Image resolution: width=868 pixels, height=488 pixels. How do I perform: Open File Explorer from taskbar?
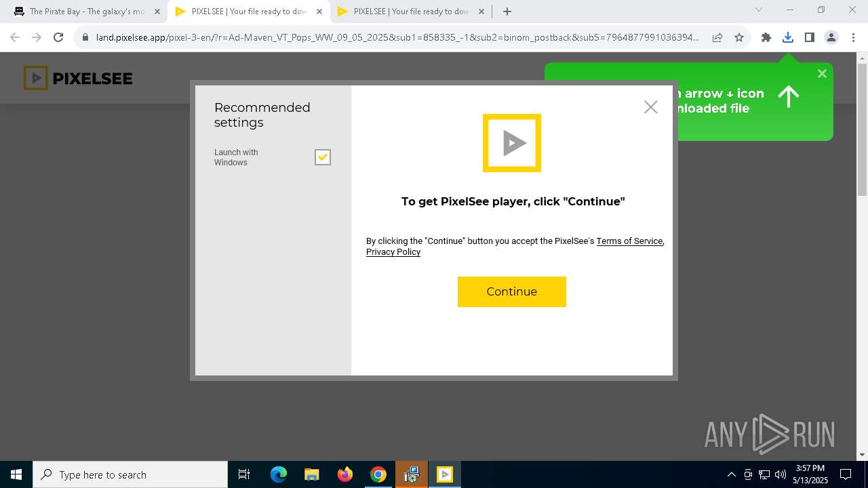click(x=311, y=474)
